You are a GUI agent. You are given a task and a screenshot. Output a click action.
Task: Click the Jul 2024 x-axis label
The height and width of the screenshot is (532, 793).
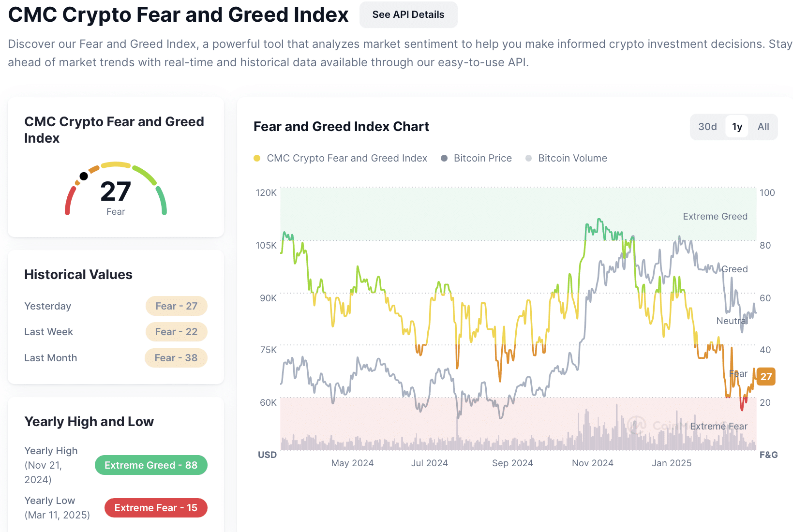(x=430, y=463)
